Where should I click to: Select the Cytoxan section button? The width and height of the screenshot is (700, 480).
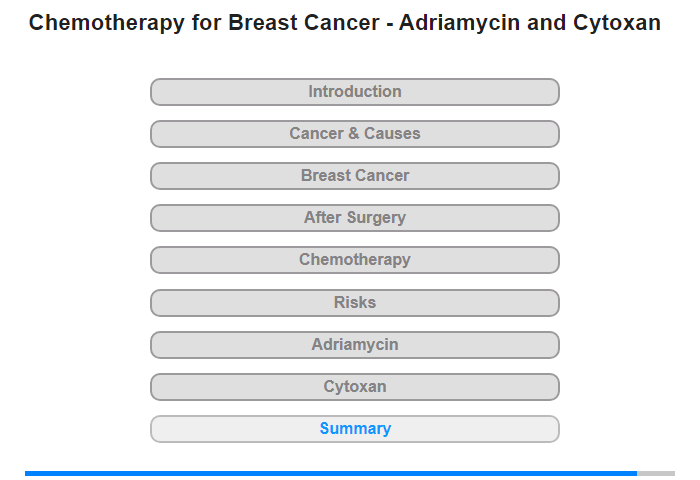(x=355, y=387)
